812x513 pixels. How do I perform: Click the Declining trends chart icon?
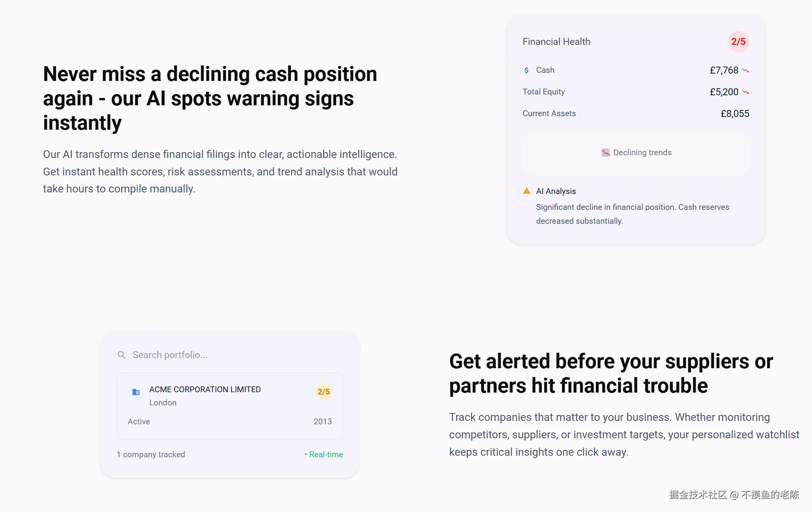click(606, 153)
